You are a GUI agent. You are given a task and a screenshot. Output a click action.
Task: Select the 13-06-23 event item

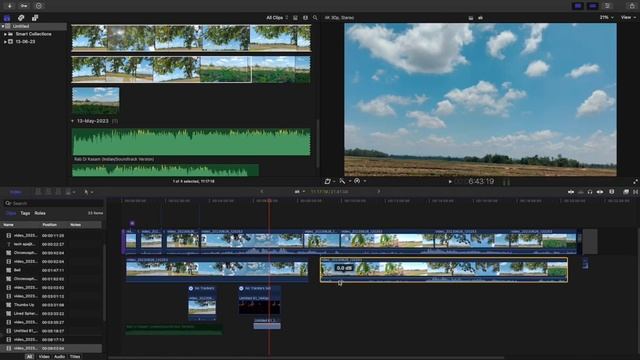click(x=25, y=42)
